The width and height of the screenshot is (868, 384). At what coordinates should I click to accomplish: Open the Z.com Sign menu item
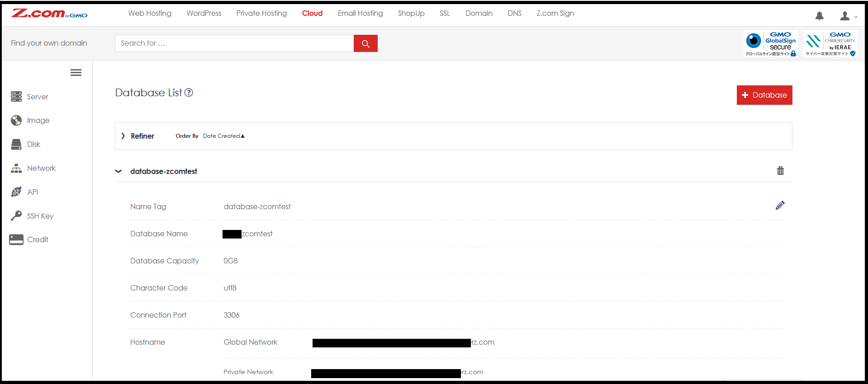click(x=555, y=14)
